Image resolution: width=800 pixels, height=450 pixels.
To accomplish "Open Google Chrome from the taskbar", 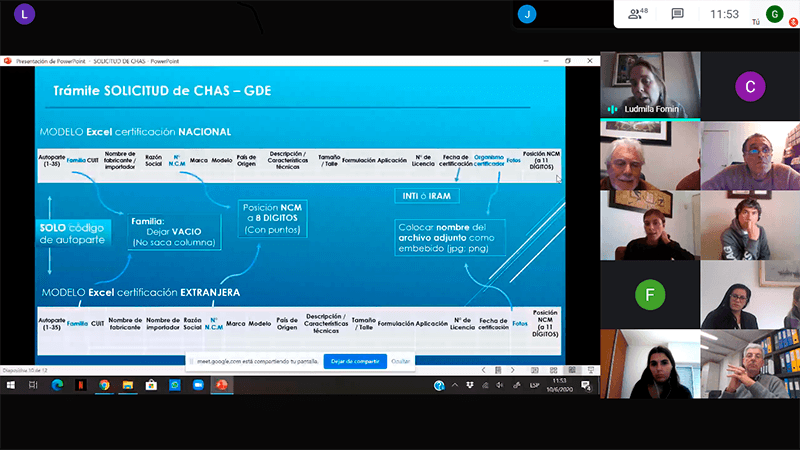I will click(x=104, y=385).
